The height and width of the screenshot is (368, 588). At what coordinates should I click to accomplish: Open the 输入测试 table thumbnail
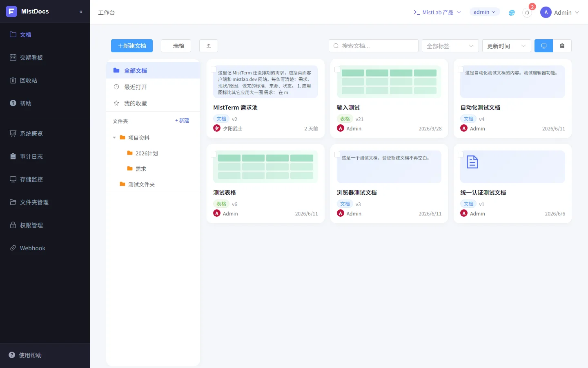389,82
